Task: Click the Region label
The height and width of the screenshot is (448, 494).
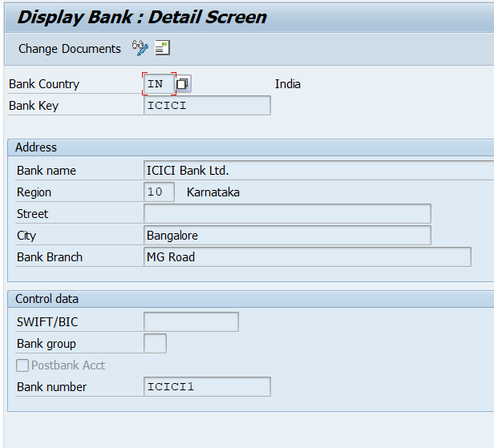Action: [x=34, y=192]
